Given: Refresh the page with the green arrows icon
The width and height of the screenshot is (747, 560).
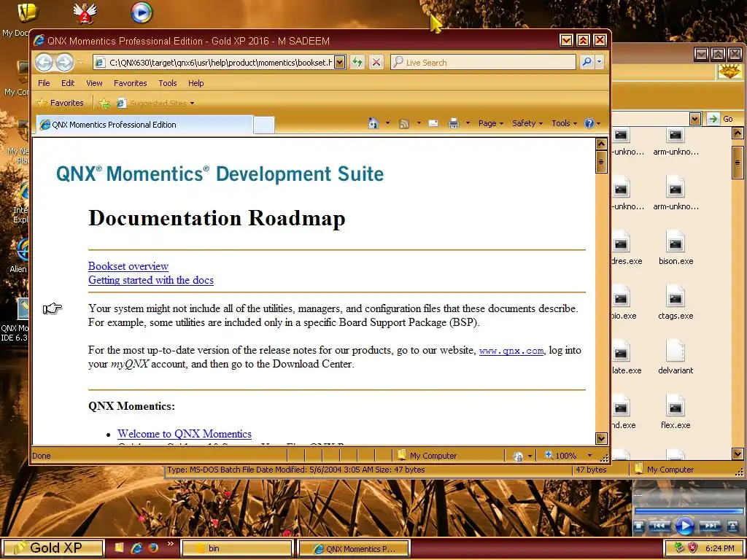Looking at the screenshot, I should [357, 62].
